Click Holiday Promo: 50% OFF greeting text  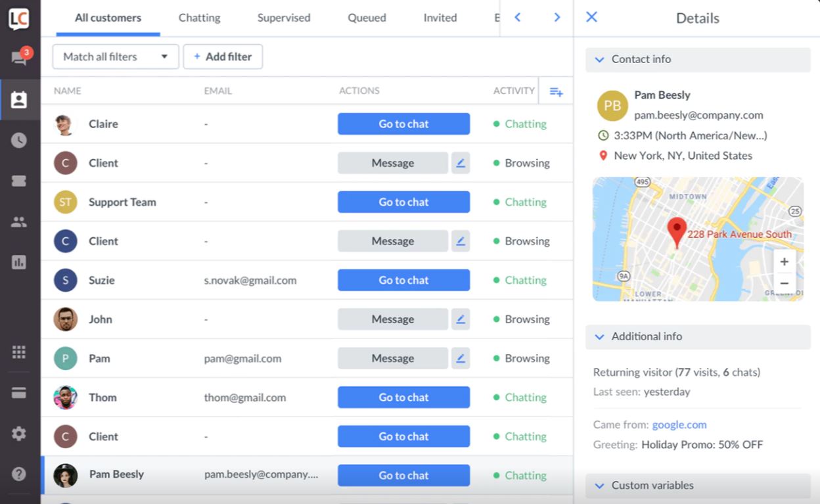point(702,445)
